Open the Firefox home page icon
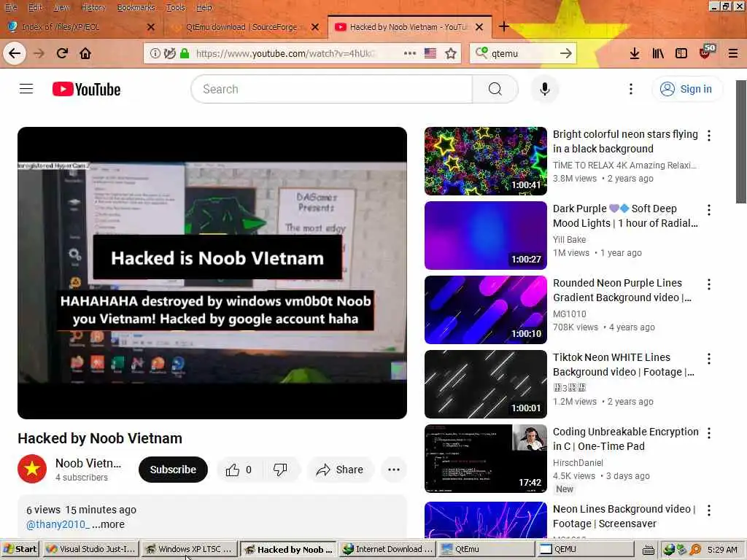747x560 pixels. point(85,53)
